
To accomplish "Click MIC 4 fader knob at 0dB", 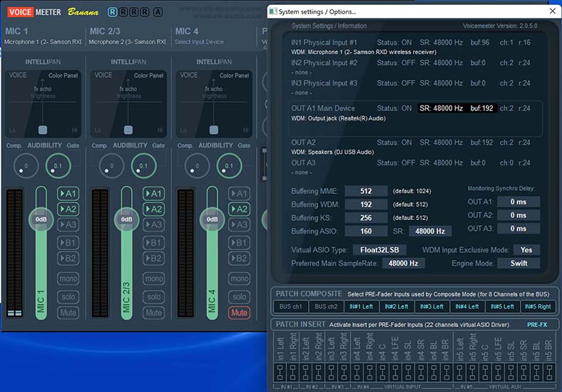I will (213, 220).
